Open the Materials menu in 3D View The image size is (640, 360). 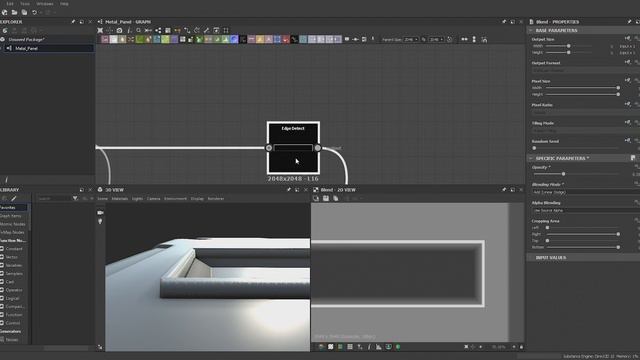[x=120, y=199]
